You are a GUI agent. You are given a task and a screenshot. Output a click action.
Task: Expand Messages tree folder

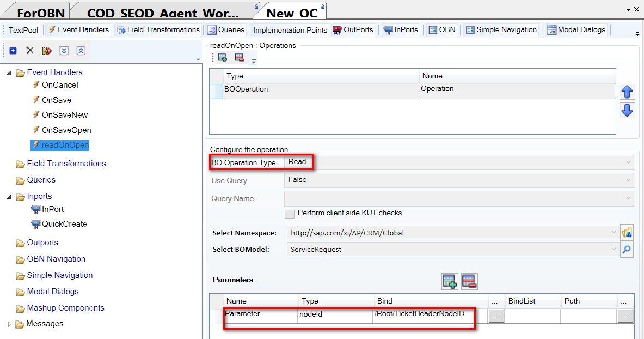coord(9,324)
